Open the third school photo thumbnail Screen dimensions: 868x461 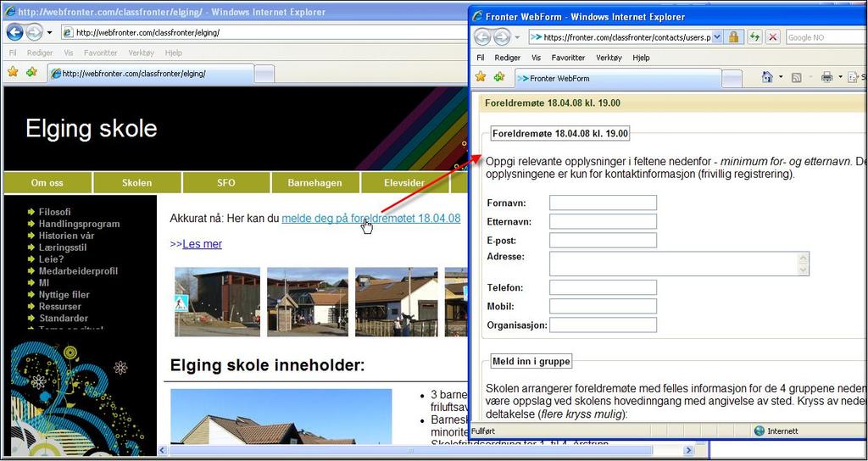coord(397,303)
